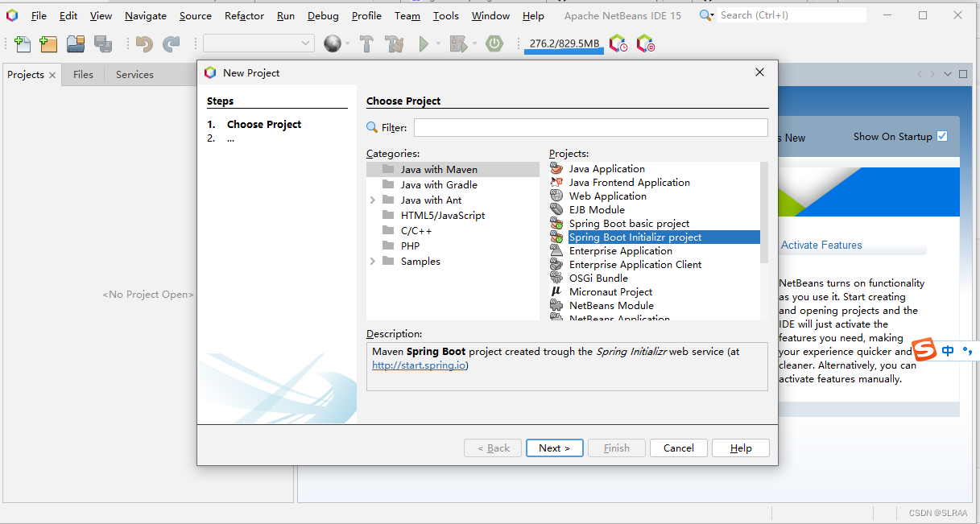Click the Debug Project toolbar icon
Image resolution: width=980 pixels, height=524 pixels.
coord(459,44)
